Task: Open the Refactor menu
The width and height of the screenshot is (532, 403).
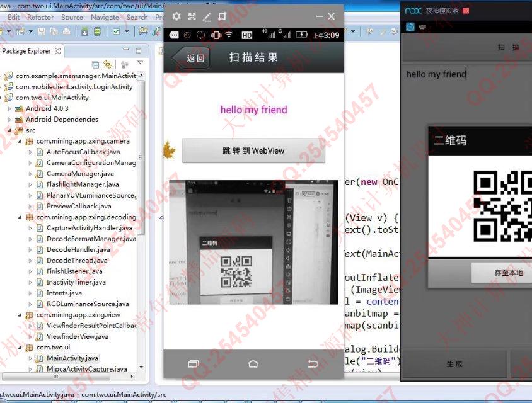Action: pyautogui.click(x=40, y=17)
